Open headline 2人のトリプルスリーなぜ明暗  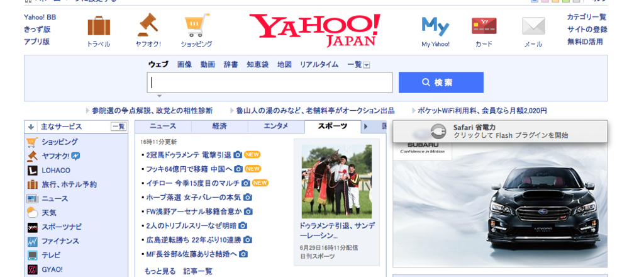click(x=191, y=225)
